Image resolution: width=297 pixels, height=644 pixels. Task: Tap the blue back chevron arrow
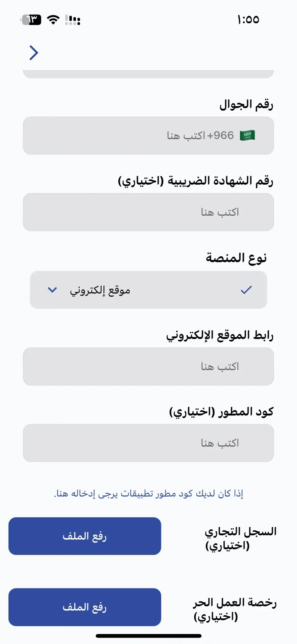click(x=34, y=53)
